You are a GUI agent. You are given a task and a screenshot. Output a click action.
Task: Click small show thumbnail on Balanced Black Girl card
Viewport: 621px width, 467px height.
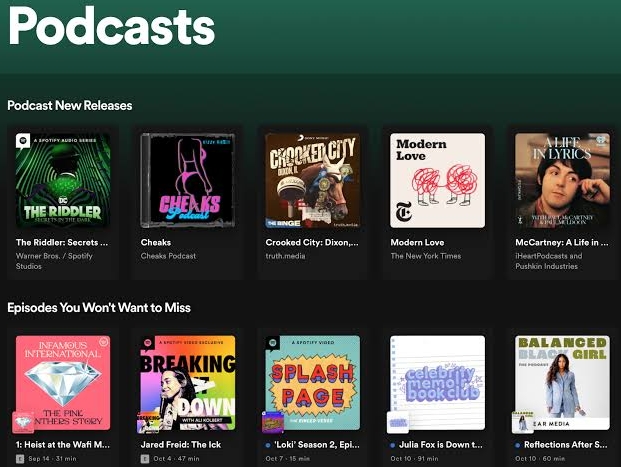pyautogui.click(x=522, y=423)
